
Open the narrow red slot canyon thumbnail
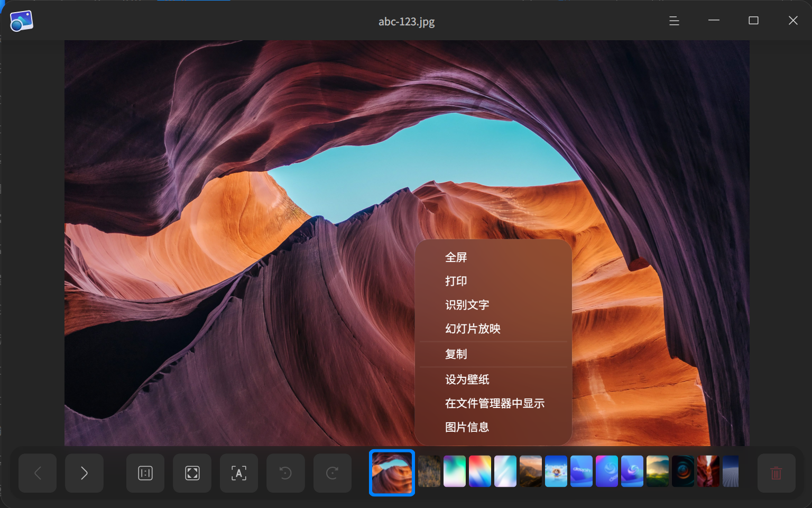tap(708, 471)
